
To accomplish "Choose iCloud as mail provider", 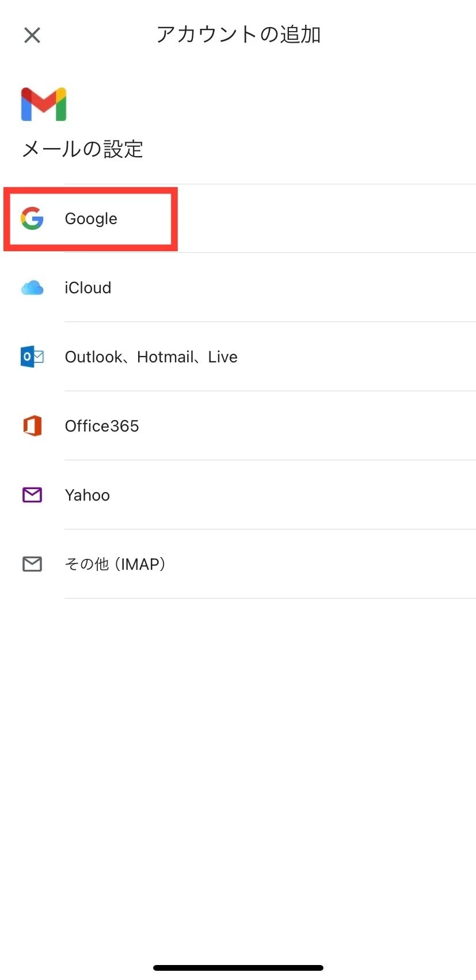I will (x=238, y=287).
